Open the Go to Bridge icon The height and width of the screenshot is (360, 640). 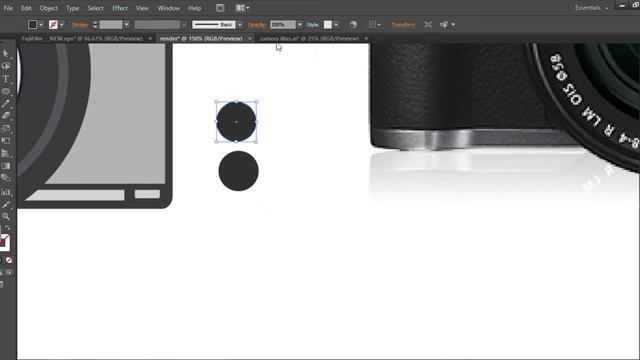coord(220,8)
